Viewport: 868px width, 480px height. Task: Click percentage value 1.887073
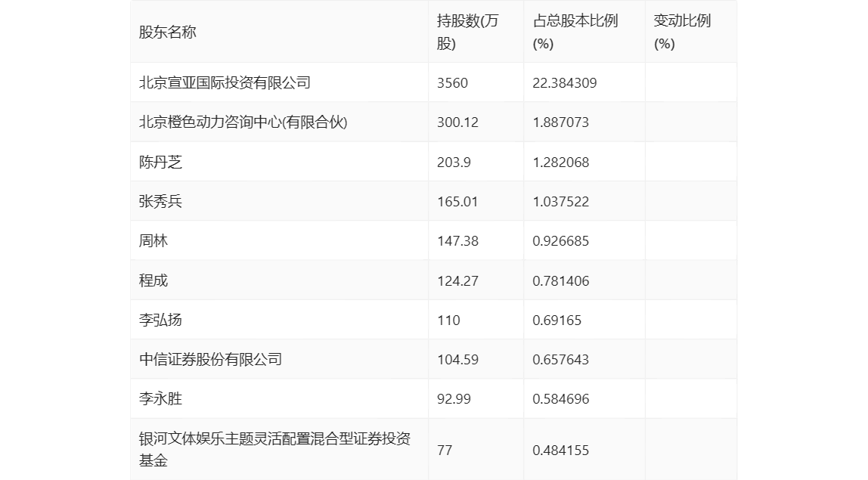561,122
